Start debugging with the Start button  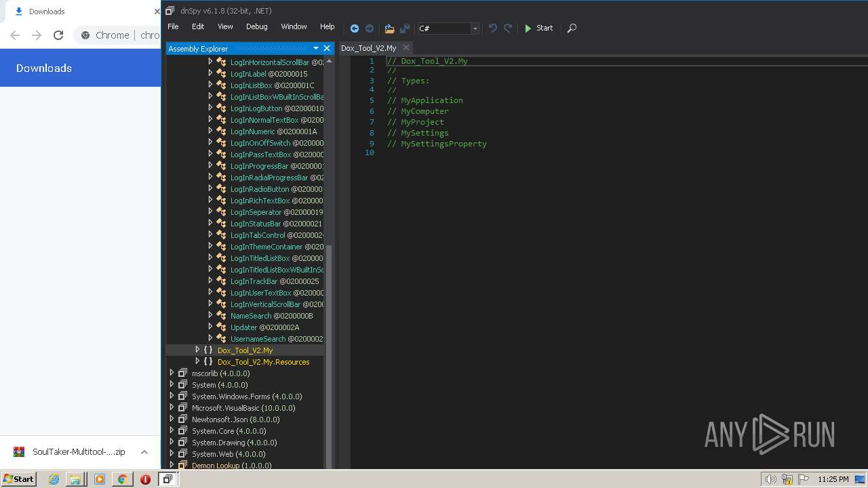point(539,28)
